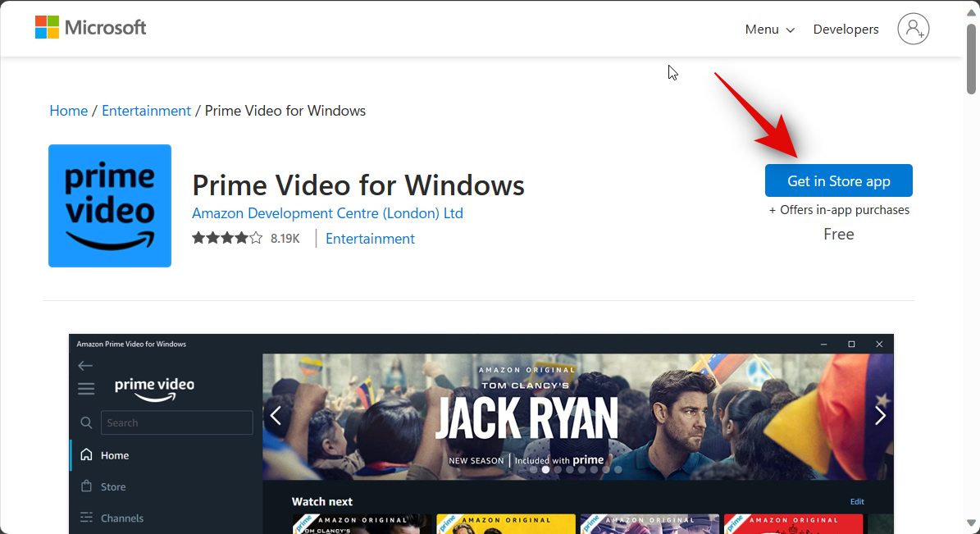
Task: Open the account sign-in icon
Action: pyautogui.click(x=913, y=29)
